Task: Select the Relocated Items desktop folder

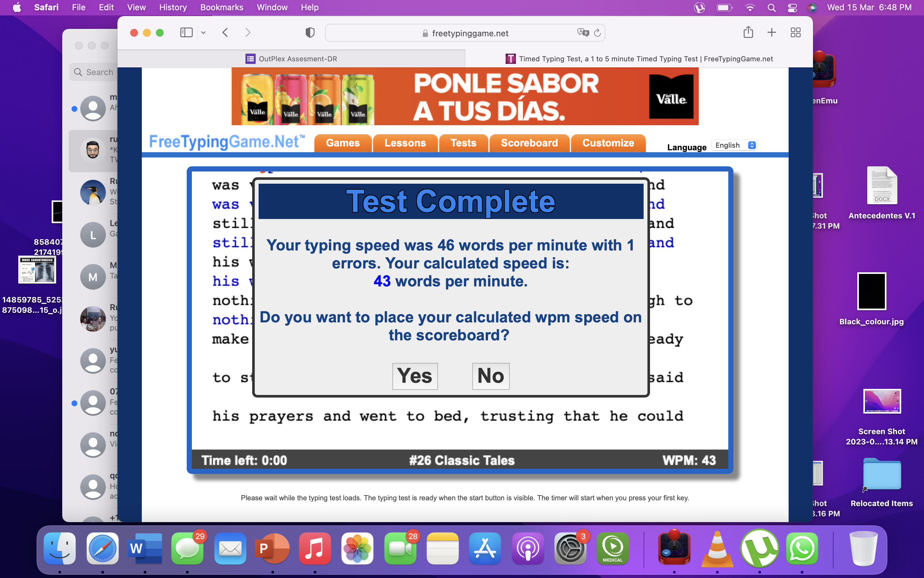Action: pos(882,482)
